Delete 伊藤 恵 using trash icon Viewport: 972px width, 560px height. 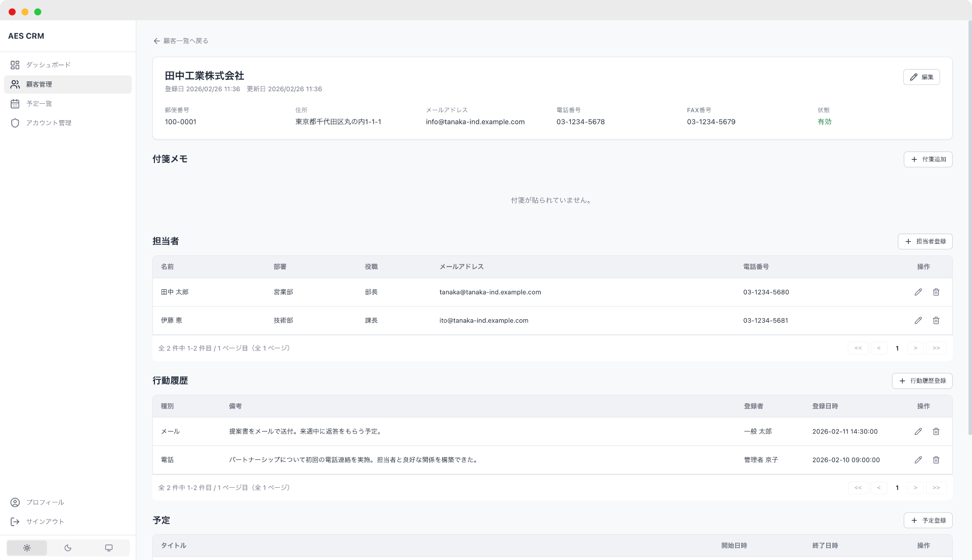click(x=936, y=320)
